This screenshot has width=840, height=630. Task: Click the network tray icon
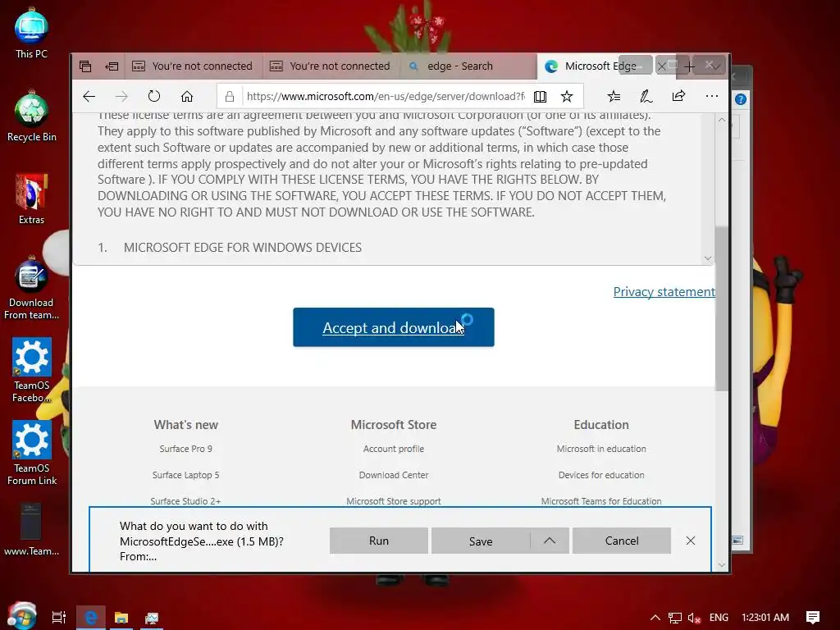click(675, 618)
